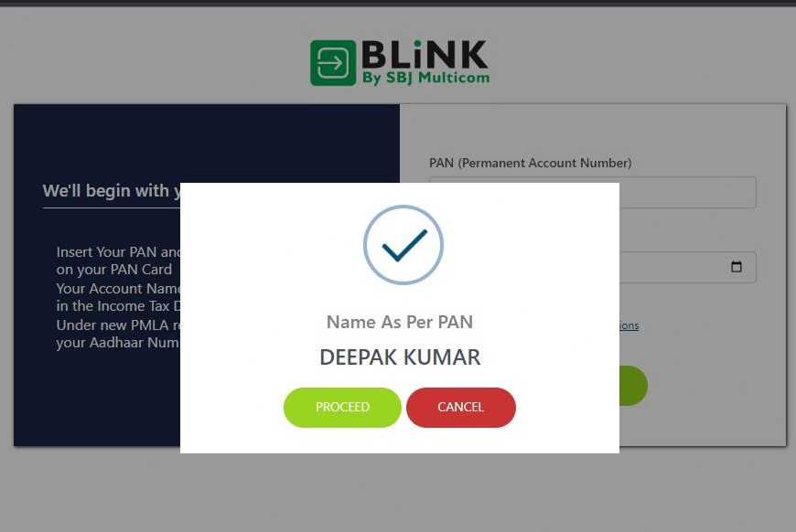Click the Insert Your PAN instruction line
Image resolution: width=796 pixels, height=532 pixels.
tap(118, 251)
